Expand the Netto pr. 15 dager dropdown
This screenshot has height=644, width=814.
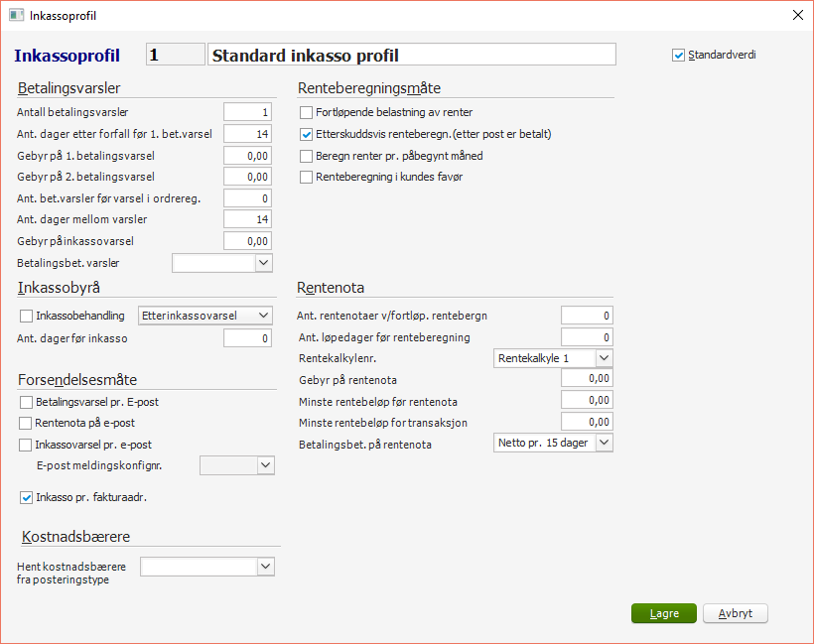pos(604,444)
